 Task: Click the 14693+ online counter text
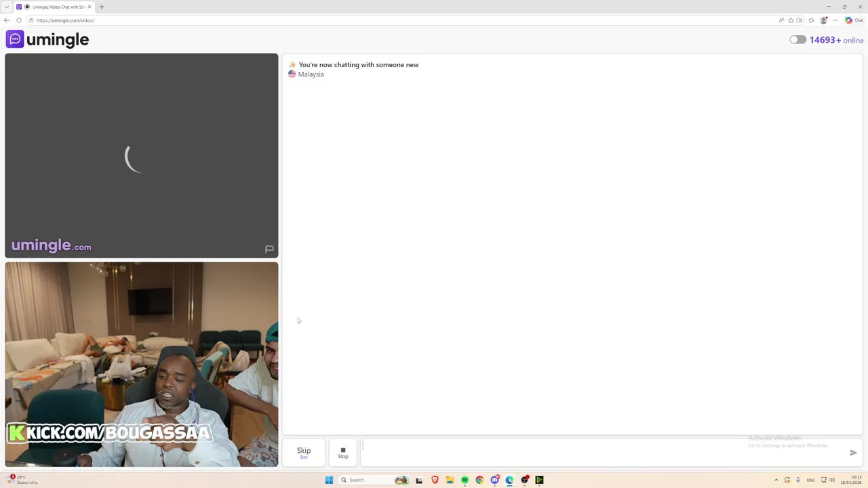coord(836,40)
